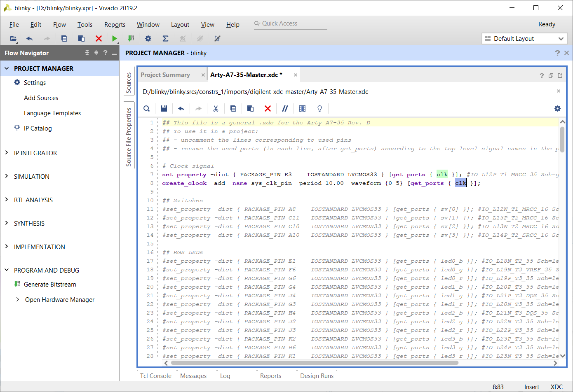
Task: Click the editor horizontal scrollbar
Action: pos(315,363)
